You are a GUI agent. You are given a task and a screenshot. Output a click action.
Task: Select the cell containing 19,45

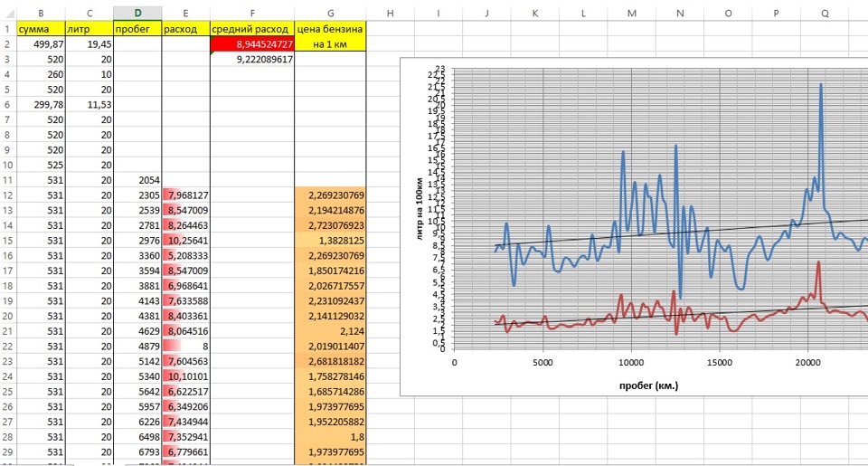point(90,44)
